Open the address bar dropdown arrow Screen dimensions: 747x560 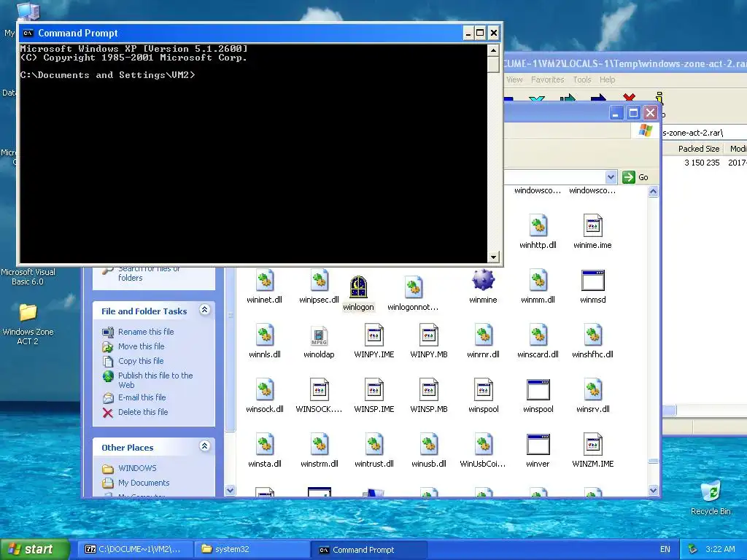pos(611,177)
